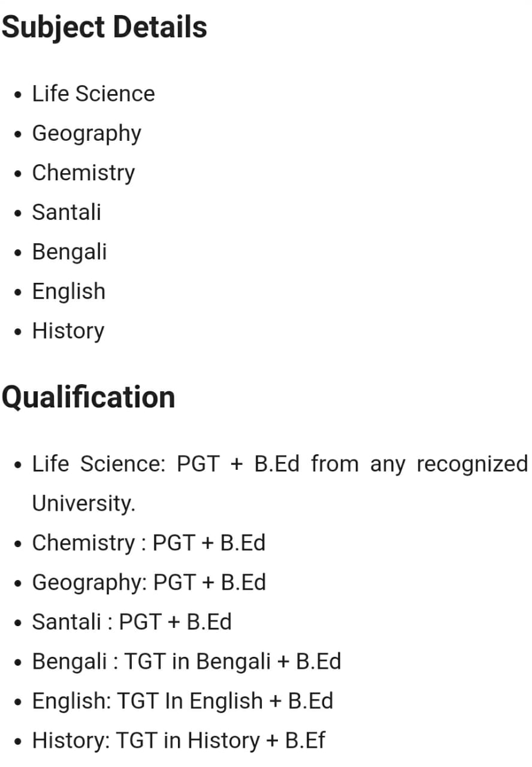Select Chemistry in the subject list
This screenshot has width=532, height=767.
[x=84, y=173]
